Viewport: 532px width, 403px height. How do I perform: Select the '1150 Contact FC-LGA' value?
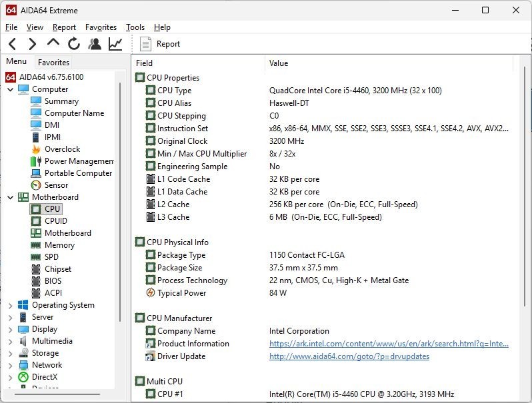(307, 255)
